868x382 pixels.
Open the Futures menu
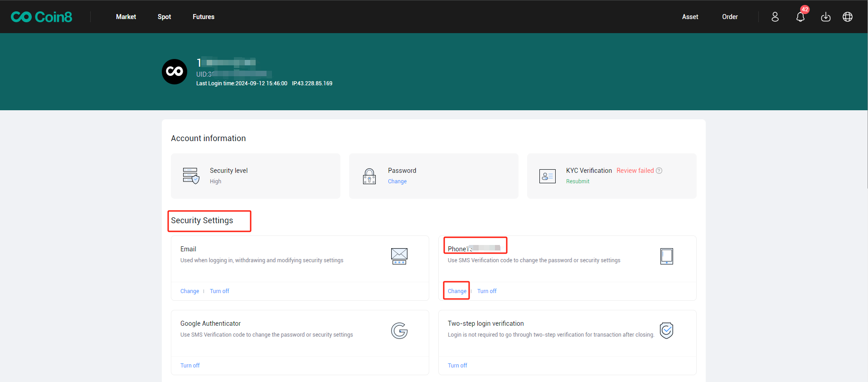[204, 17]
